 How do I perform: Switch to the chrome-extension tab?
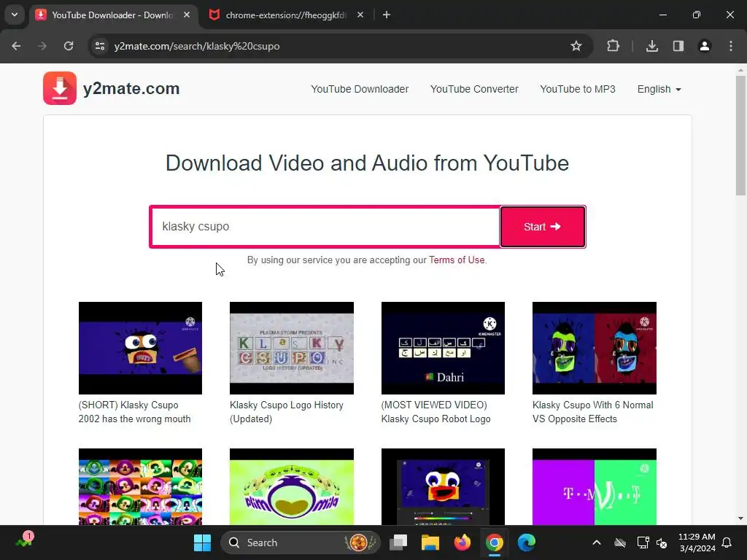[285, 15]
